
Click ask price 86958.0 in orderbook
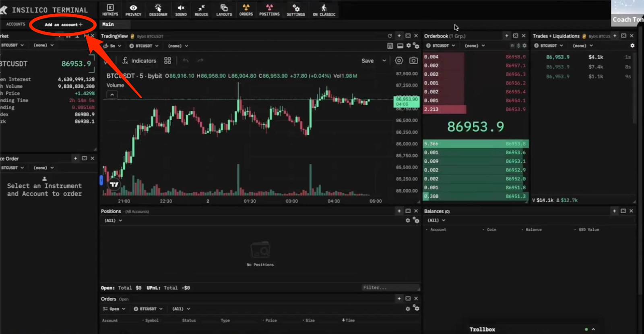(x=516, y=57)
